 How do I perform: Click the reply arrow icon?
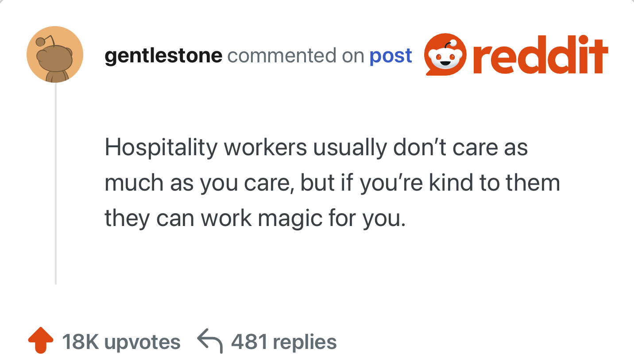coord(209,341)
